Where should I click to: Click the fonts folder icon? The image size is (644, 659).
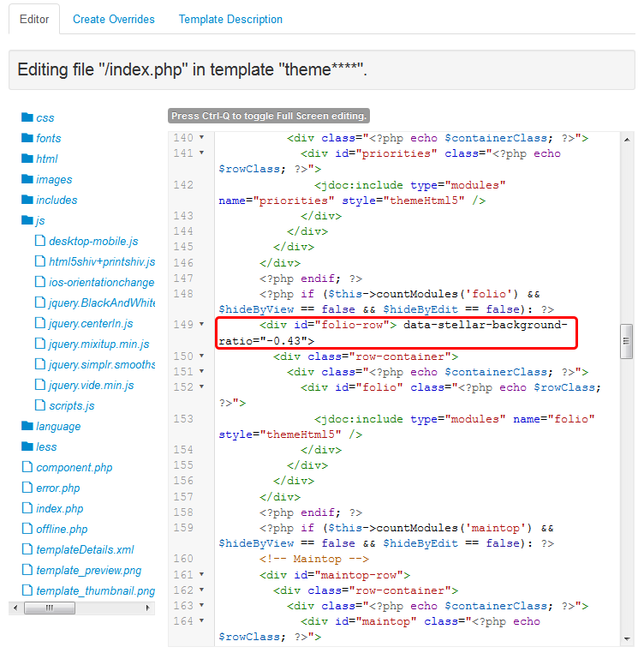27,138
